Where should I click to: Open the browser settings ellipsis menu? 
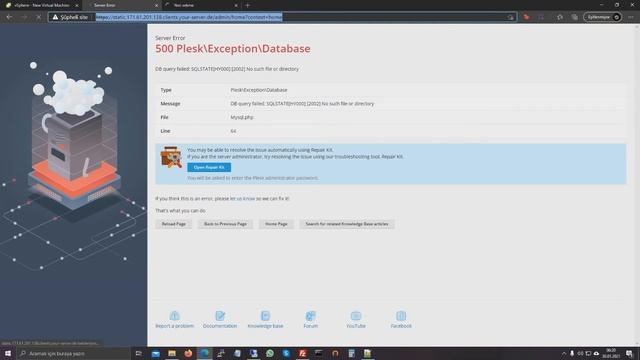[631, 17]
